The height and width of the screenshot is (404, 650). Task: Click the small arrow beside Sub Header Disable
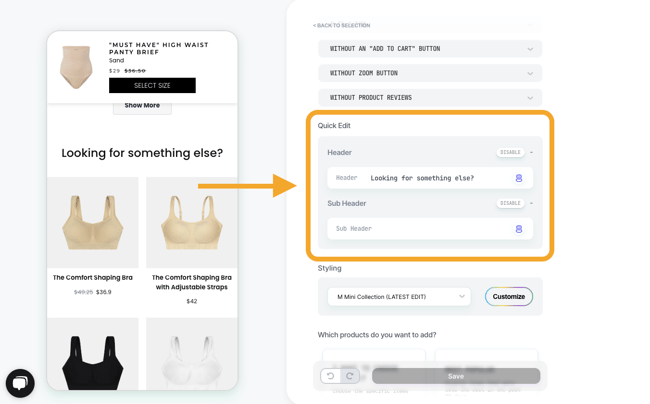tap(532, 204)
